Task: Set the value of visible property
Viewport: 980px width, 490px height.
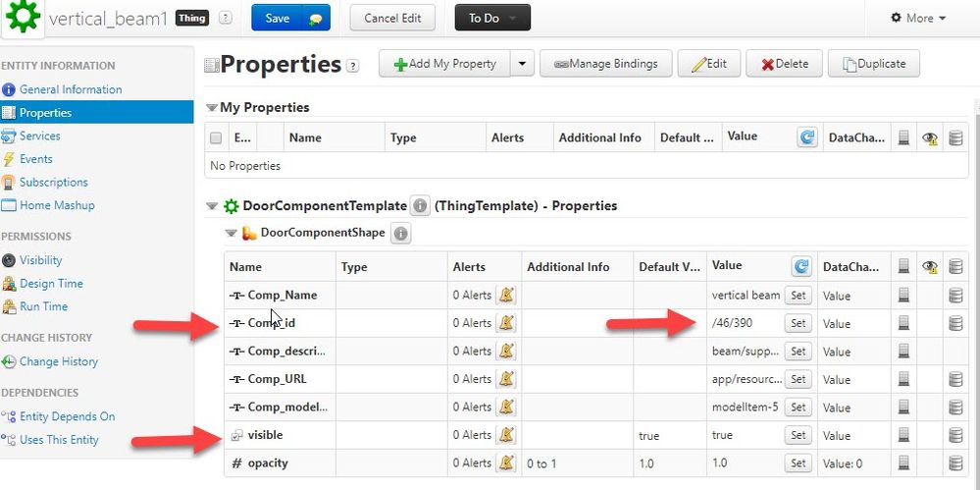Action: tap(799, 435)
